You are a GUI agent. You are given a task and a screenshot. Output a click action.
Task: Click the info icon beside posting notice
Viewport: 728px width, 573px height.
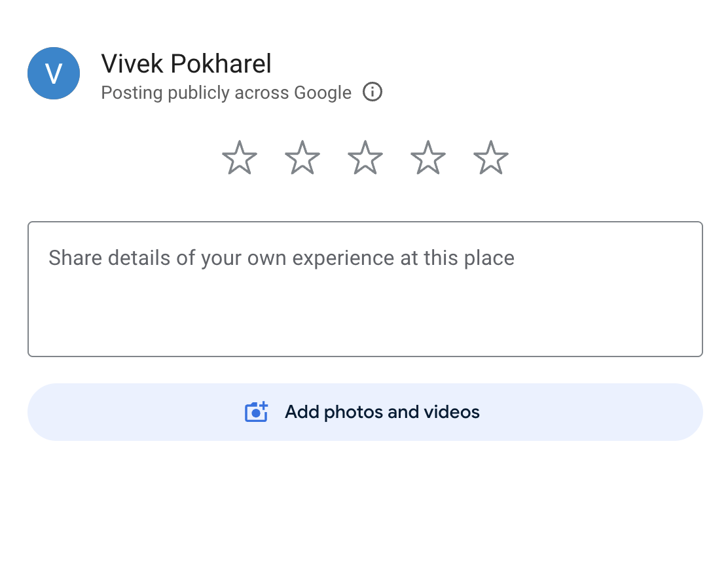pos(373,92)
